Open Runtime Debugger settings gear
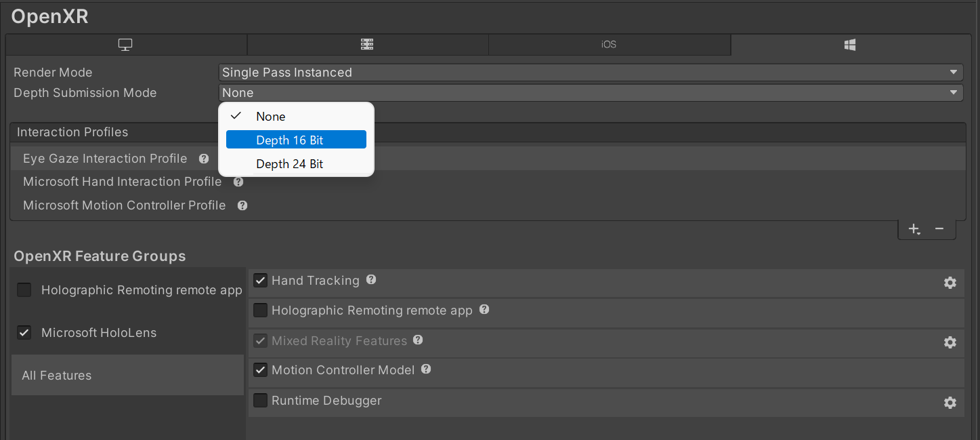980x440 pixels. [950, 403]
